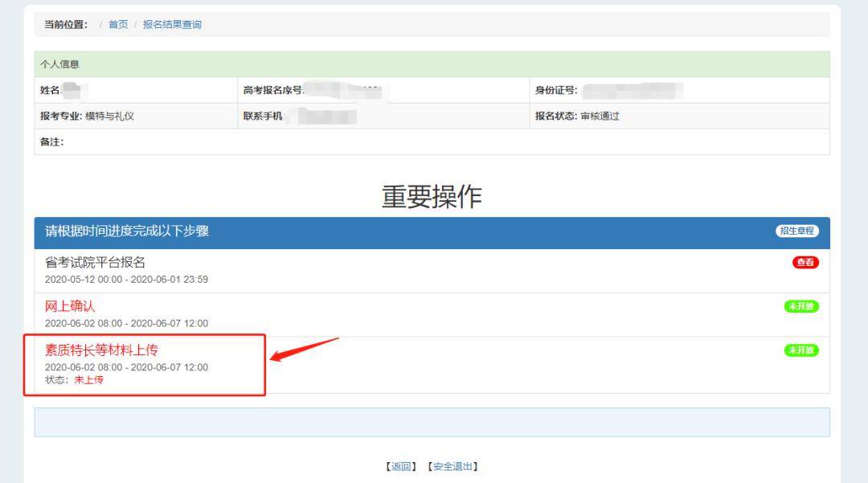
Task: Open the 招生章程 badge button
Action: 796,231
